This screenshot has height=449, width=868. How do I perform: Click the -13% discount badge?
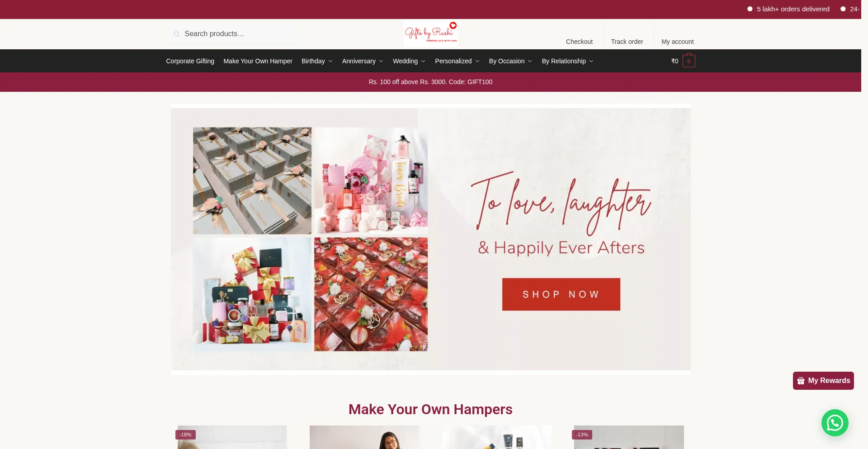click(582, 435)
